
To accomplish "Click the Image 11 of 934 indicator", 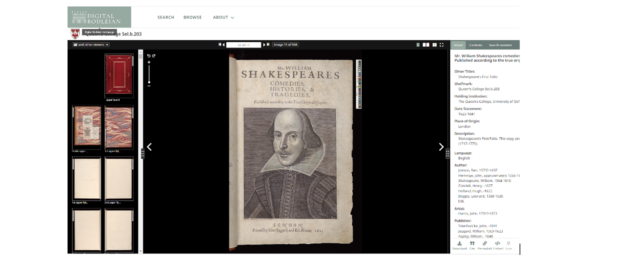I will pyautogui.click(x=286, y=44).
